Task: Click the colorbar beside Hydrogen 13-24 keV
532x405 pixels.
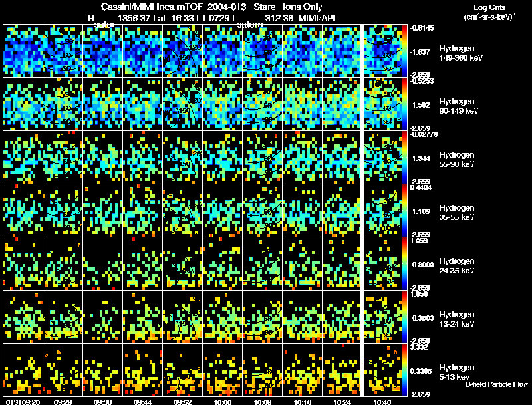Action: pyautogui.click(x=404, y=317)
